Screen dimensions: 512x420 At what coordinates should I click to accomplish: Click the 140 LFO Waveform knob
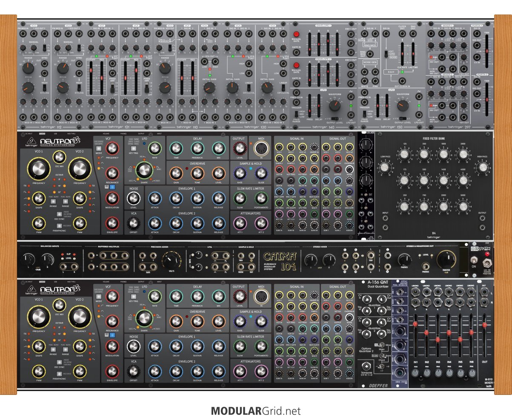(336, 106)
